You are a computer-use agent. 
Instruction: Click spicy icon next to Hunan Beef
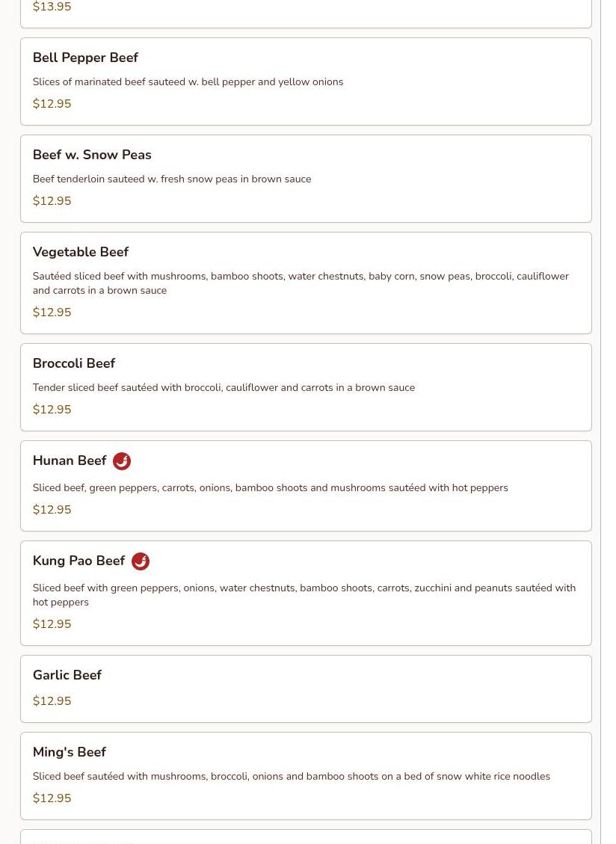[122, 461]
